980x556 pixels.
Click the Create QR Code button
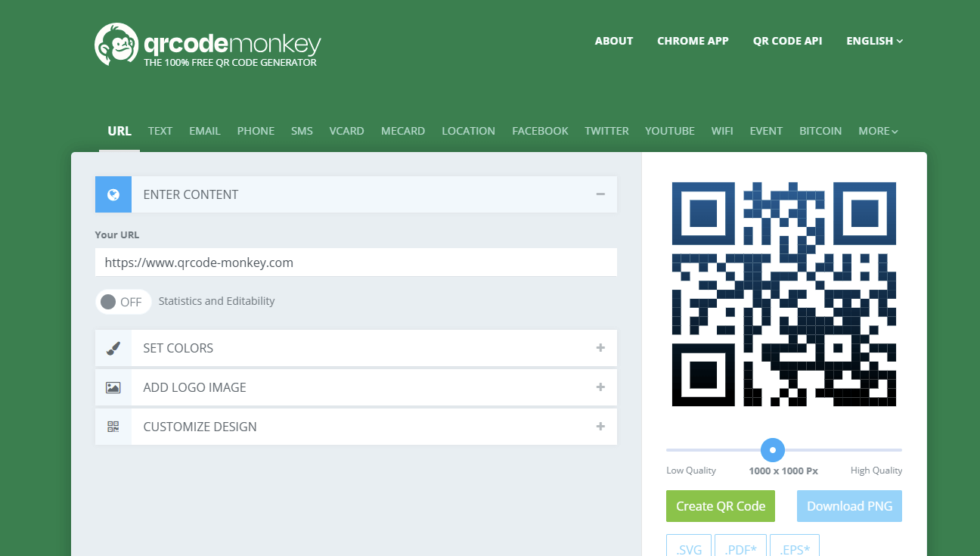point(721,506)
